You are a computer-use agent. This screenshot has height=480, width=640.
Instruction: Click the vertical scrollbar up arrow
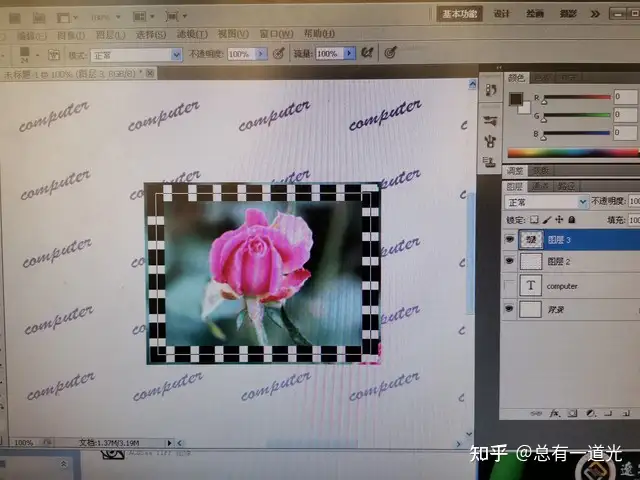tap(472, 84)
